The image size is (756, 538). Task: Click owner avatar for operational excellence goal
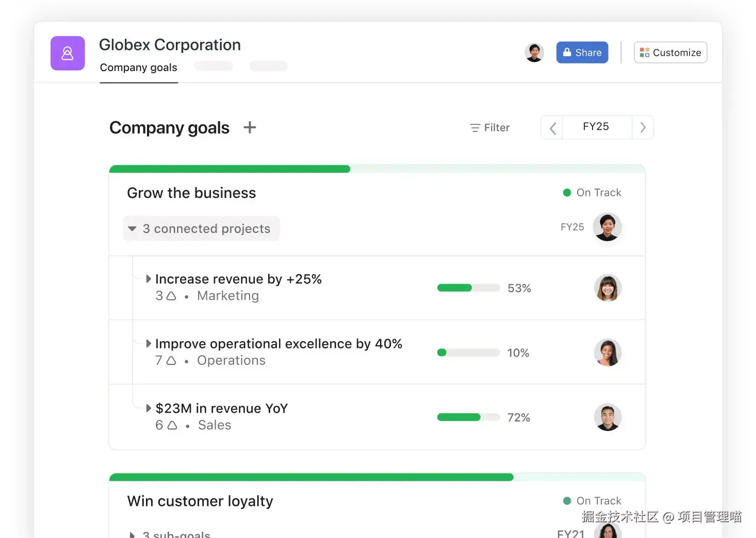[607, 352]
